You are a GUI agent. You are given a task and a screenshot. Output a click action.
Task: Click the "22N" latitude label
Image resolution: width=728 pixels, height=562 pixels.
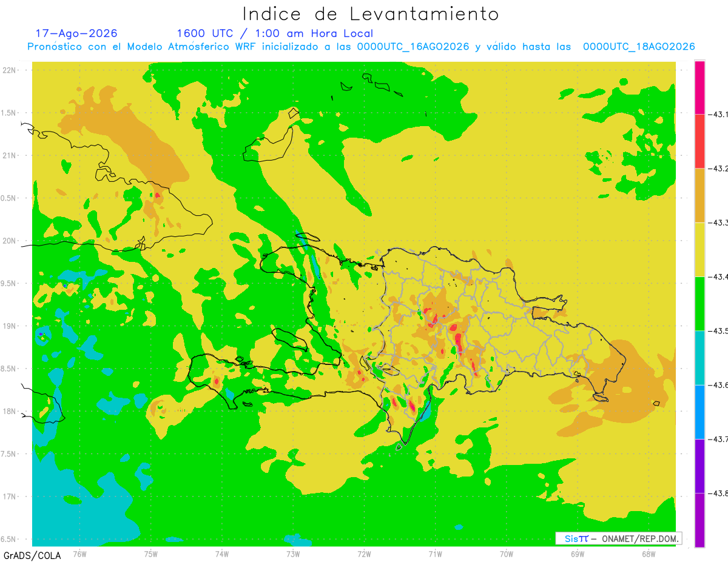coord(10,70)
